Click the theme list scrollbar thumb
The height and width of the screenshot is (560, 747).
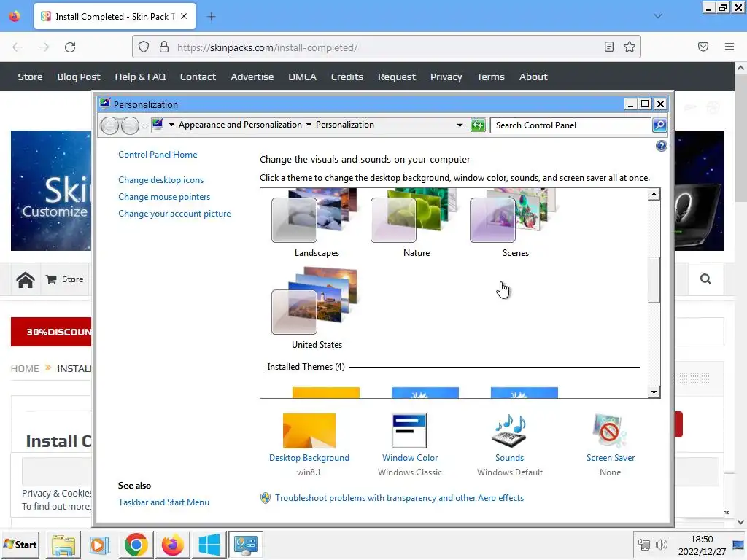pyautogui.click(x=654, y=280)
